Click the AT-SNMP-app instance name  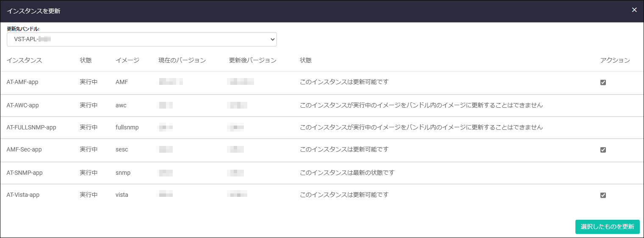(x=25, y=173)
